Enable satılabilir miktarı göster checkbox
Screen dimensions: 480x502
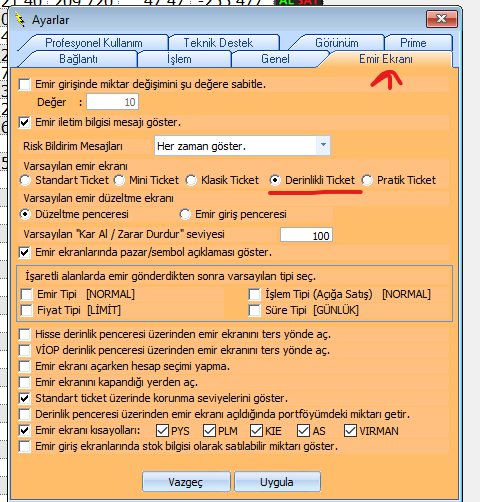point(25,446)
